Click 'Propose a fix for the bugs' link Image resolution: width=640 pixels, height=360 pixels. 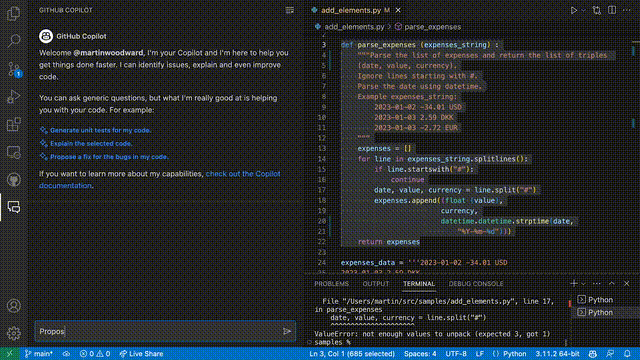(x=109, y=157)
